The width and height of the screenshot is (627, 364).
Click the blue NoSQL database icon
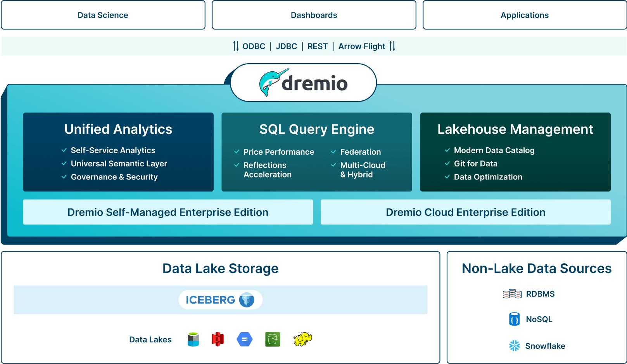[x=514, y=319]
